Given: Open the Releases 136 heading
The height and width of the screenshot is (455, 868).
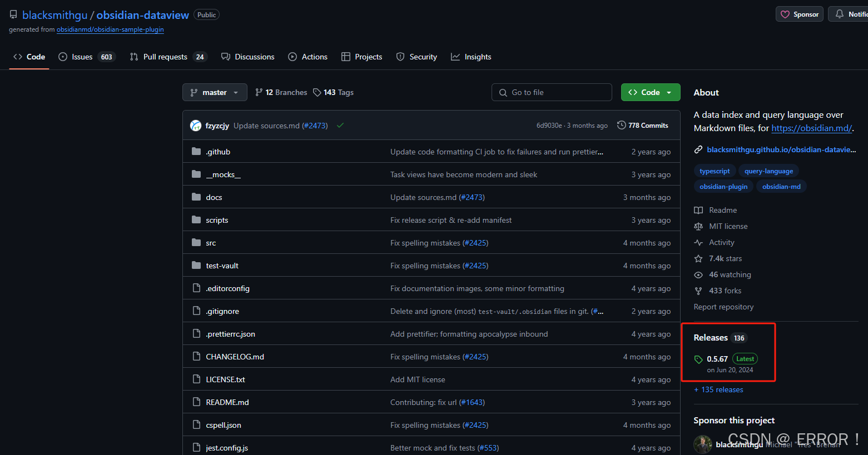Looking at the screenshot, I should point(720,338).
